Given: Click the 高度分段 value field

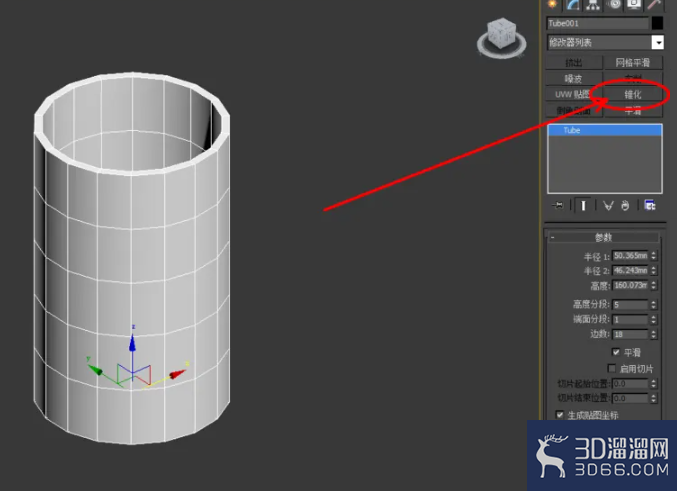Looking at the screenshot, I should click(x=630, y=305).
